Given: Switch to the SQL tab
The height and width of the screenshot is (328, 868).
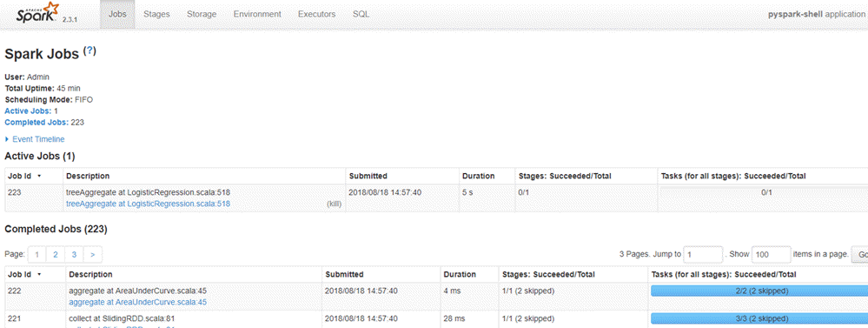Looking at the screenshot, I should [x=361, y=14].
